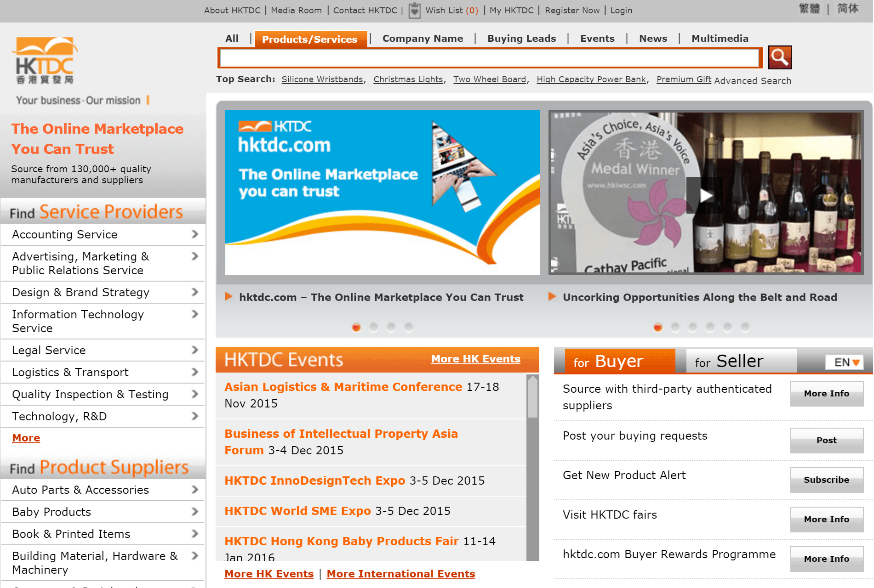874x588 pixels.
Task: Expand Book & Printed Items arrow
Action: click(195, 534)
